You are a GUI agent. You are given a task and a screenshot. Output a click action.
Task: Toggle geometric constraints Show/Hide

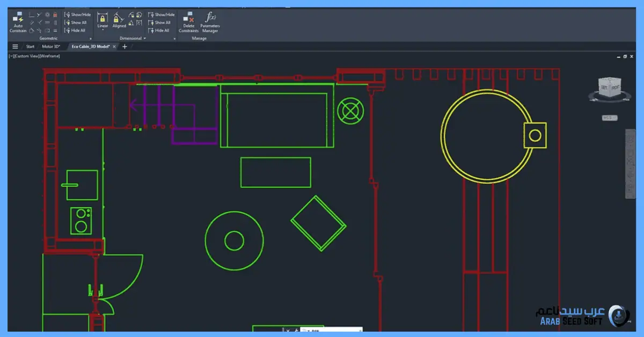(x=78, y=14)
